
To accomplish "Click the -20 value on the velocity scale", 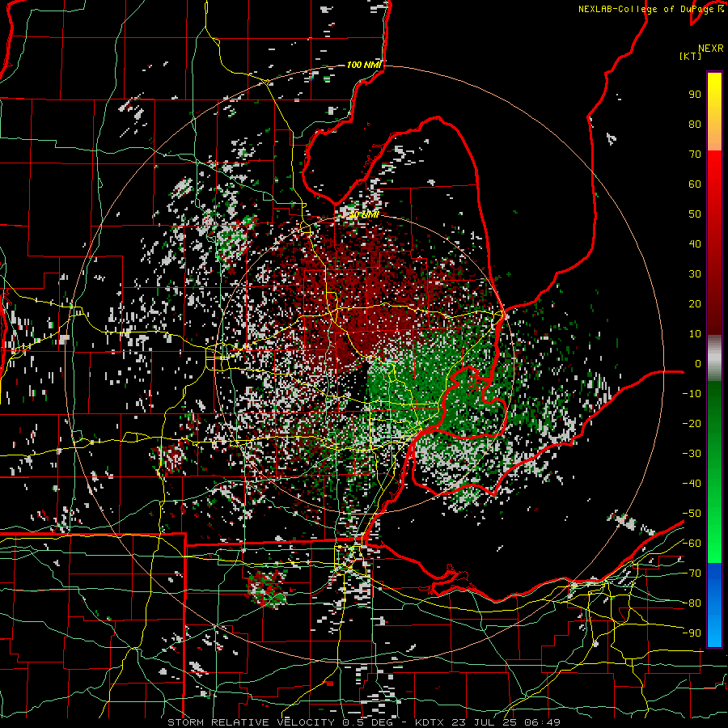I will point(692,423).
